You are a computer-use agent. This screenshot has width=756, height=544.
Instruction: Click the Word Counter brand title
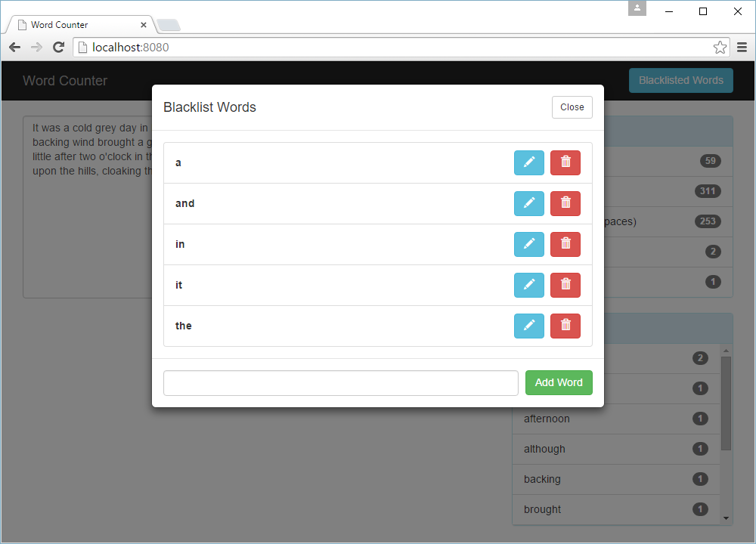click(x=65, y=81)
